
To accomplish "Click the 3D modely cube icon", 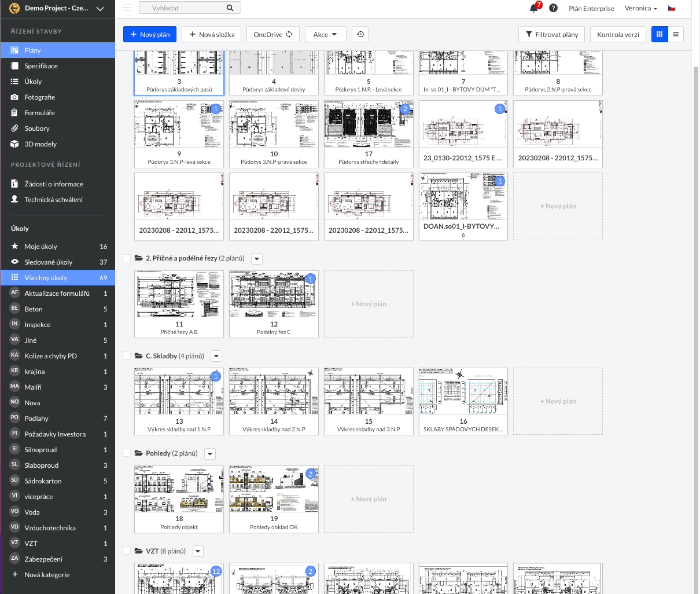I will (14, 144).
